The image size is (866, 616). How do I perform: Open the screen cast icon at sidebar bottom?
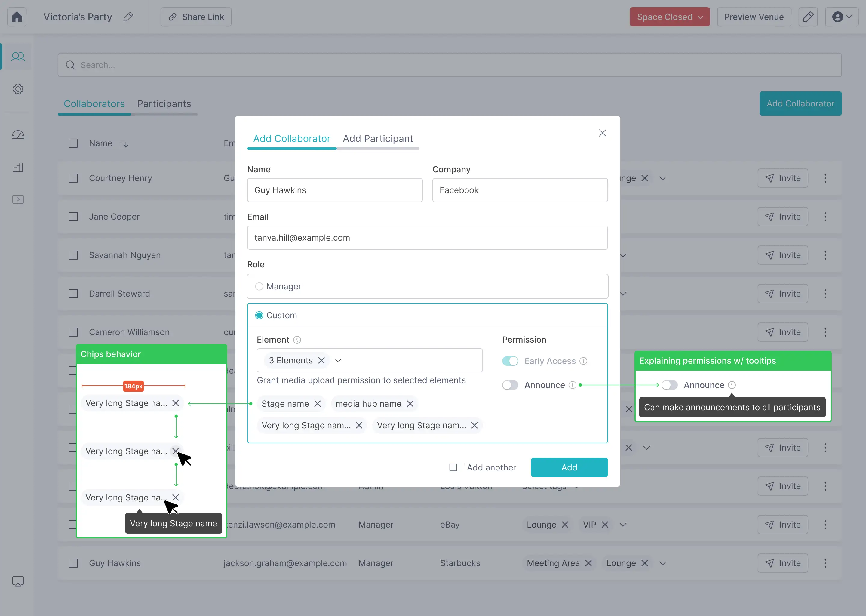tap(18, 581)
